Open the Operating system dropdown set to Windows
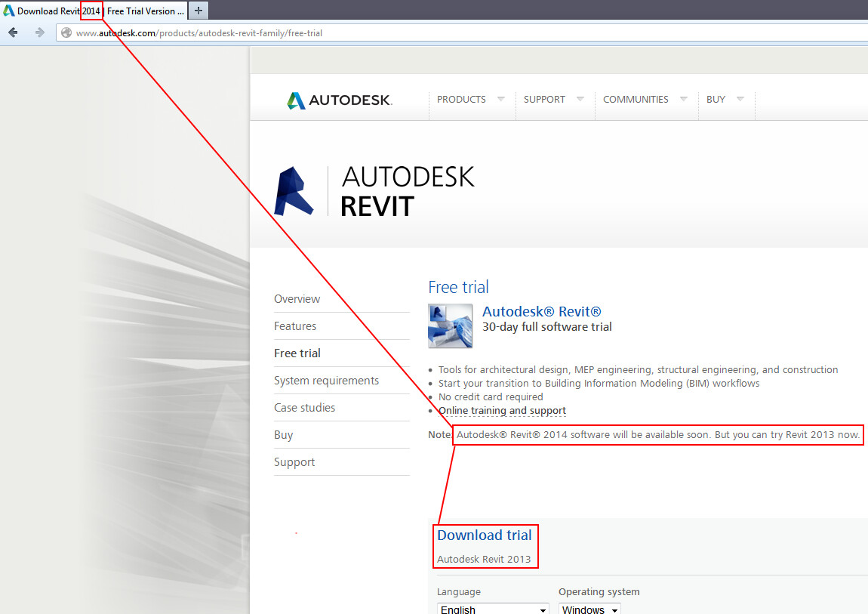 [589, 609]
